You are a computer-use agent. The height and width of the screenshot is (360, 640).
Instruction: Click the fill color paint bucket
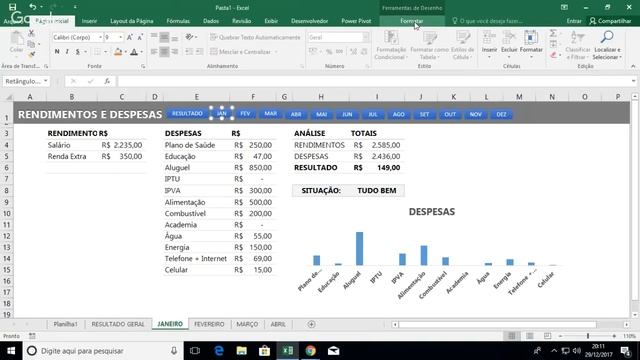tap(118, 52)
